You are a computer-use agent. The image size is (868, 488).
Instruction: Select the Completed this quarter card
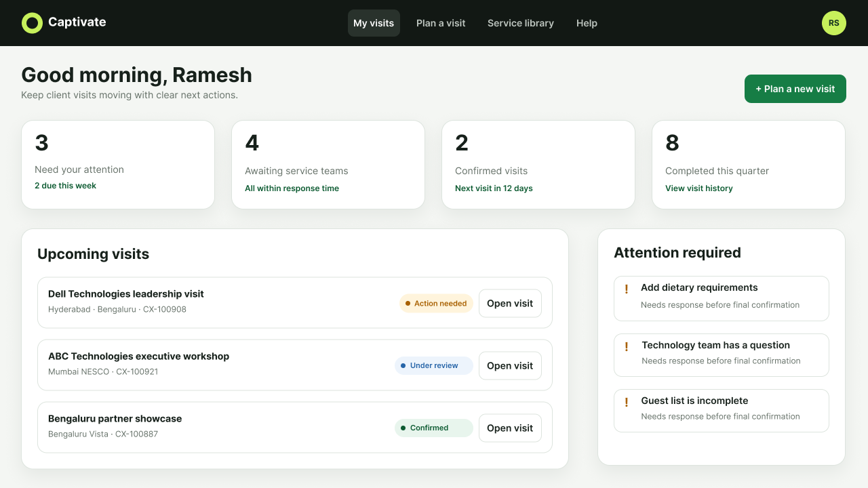click(749, 165)
